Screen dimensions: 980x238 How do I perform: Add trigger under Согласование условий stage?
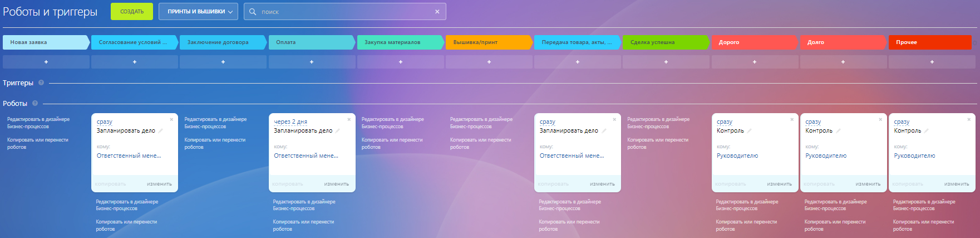coord(135,62)
